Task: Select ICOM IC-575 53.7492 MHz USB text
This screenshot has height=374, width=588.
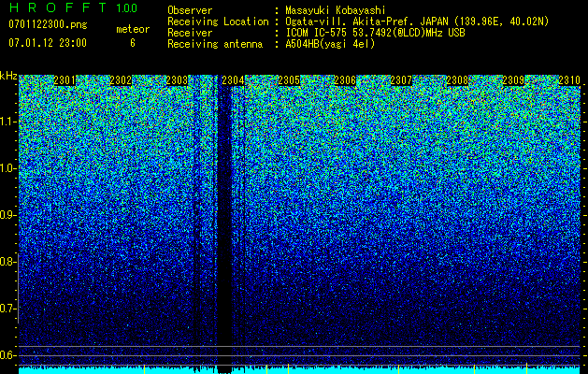Action: [x=376, y=33]
